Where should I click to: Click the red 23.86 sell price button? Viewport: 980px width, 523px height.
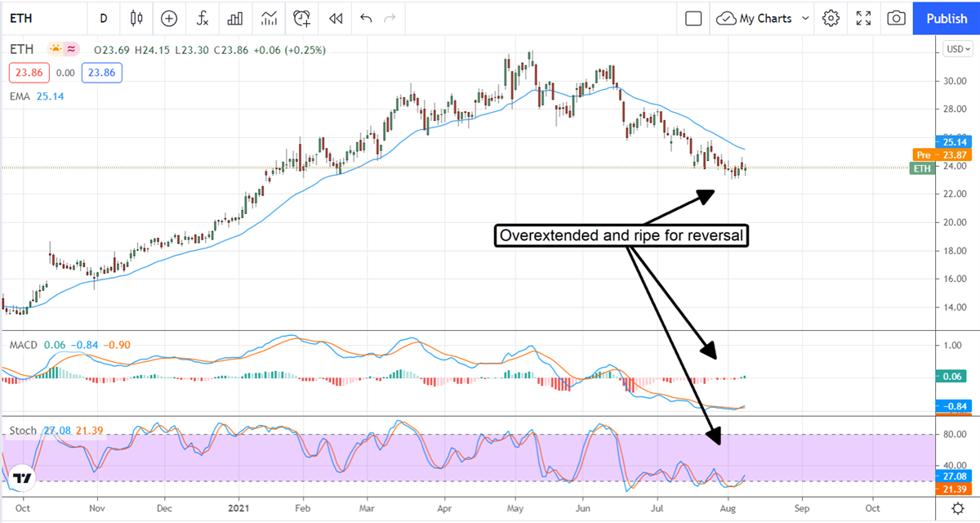[x=29, y=73]
